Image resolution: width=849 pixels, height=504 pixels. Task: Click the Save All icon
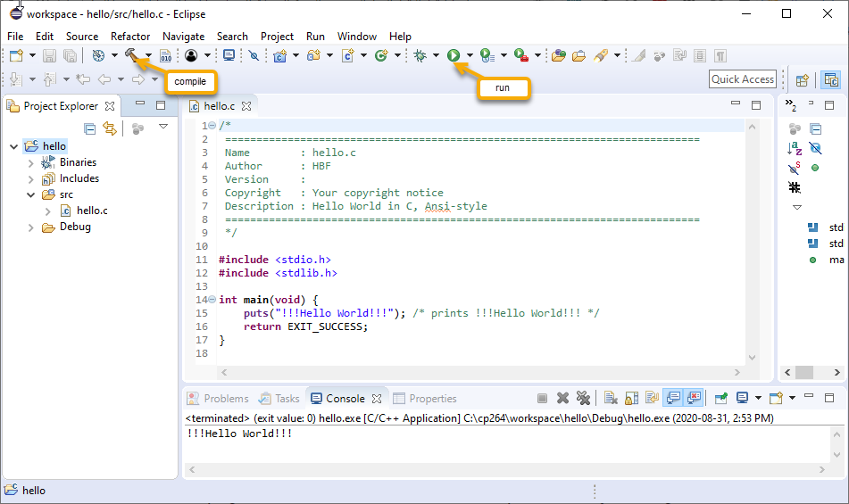pyautogui.click(x=70, y=55)
